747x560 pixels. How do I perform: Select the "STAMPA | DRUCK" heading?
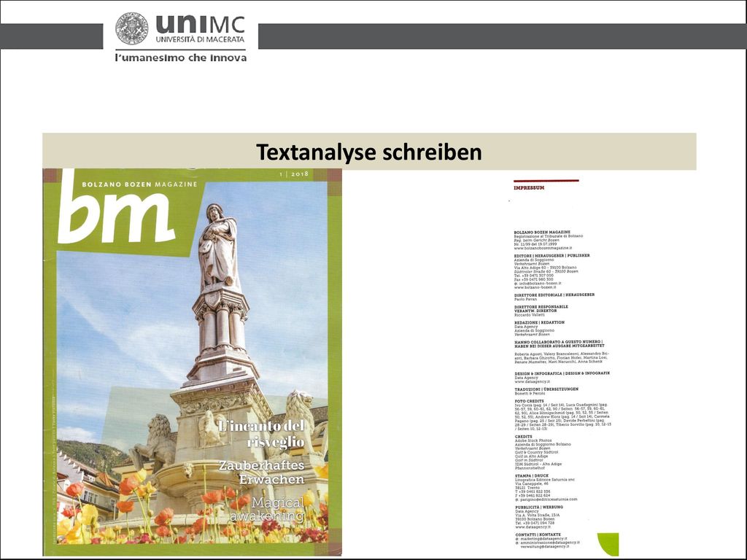[x=532, y=475]
